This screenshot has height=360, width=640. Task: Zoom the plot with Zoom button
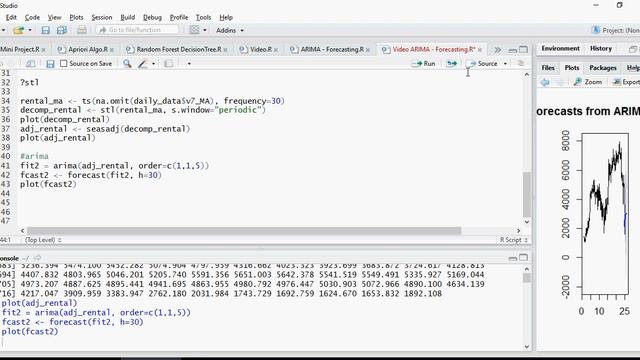[x=588, y=82]
